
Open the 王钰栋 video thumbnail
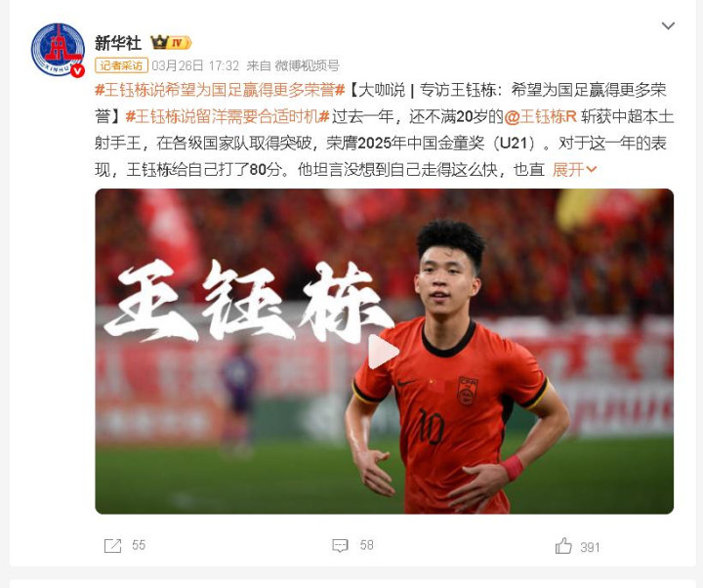[385, 352]
